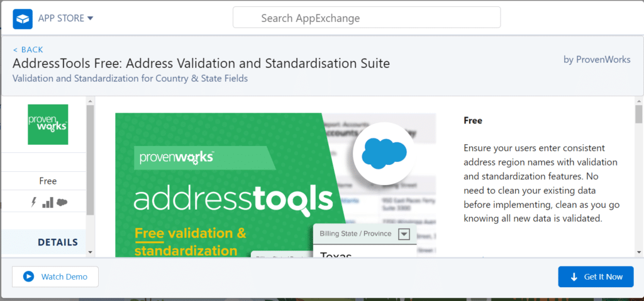Image resolution: width=644 pixels, height=301 pixels.
Task: Click the play icon on Watch Demo
Action: click(28, 276)
